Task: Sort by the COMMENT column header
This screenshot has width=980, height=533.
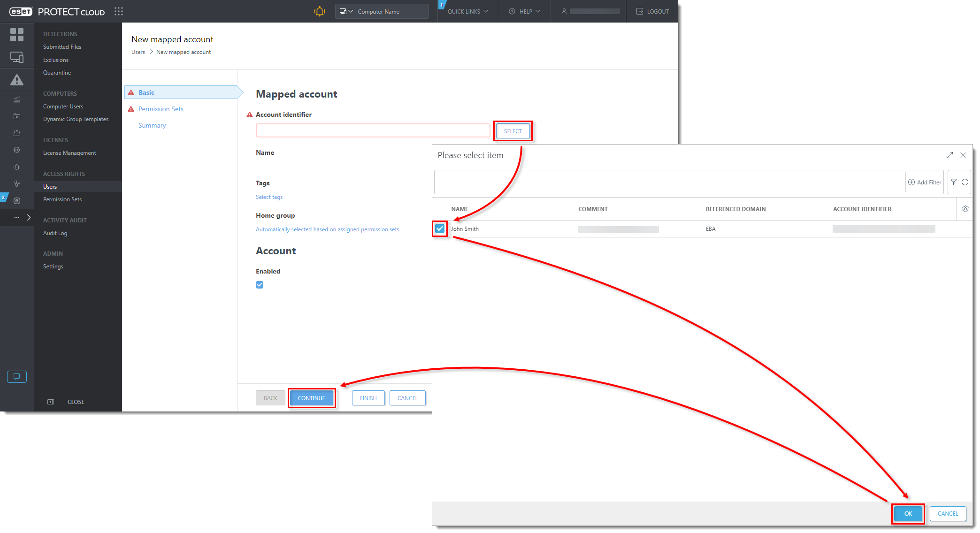Action: click(x=593, y=209)
